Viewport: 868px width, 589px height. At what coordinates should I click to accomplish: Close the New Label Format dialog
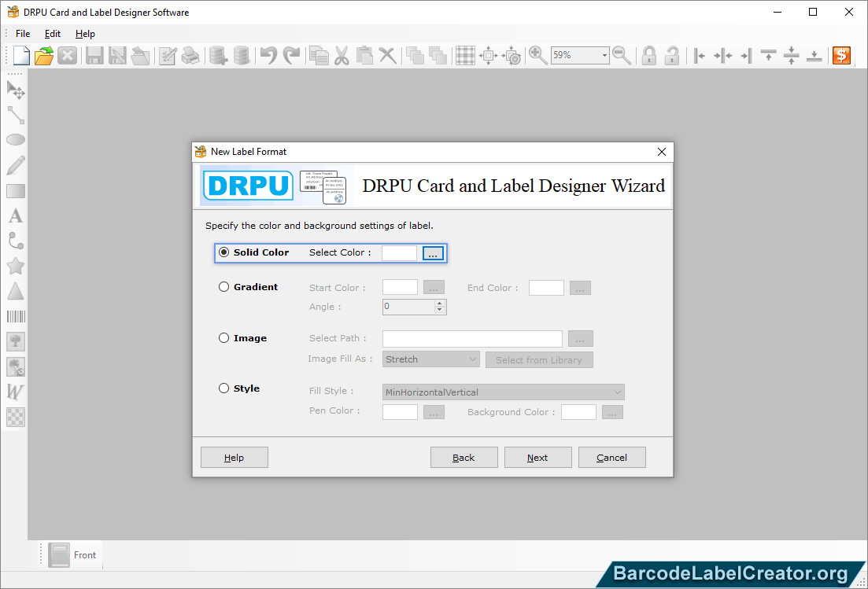pos(662,152)
